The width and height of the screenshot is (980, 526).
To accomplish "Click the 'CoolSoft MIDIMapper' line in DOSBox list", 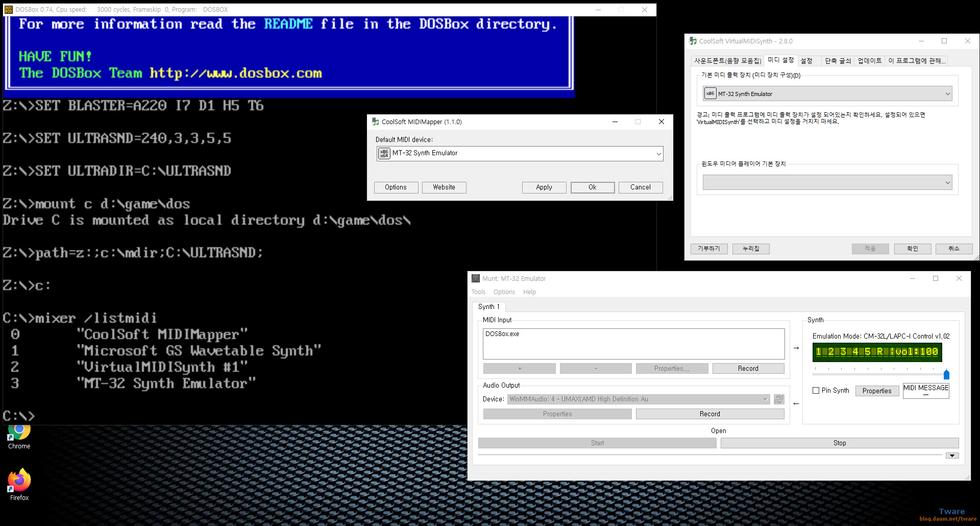I will pos(163,334).
